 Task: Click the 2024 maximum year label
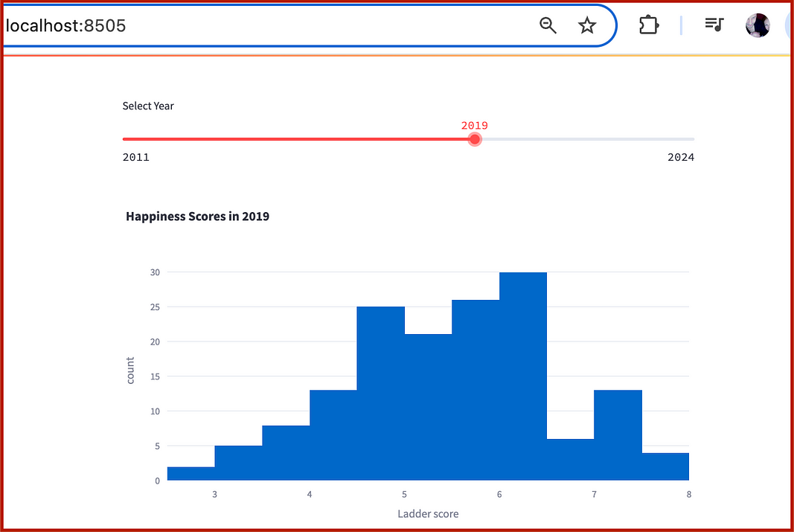tap(681, 158)
